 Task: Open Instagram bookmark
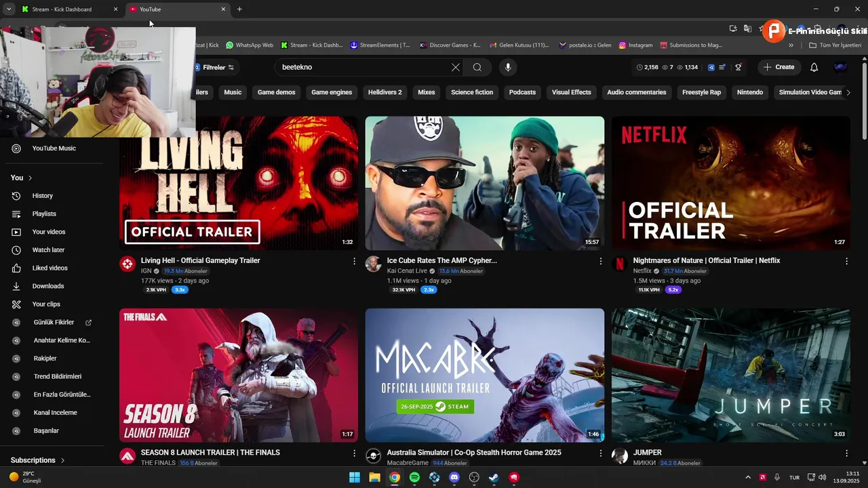[635, 45]
